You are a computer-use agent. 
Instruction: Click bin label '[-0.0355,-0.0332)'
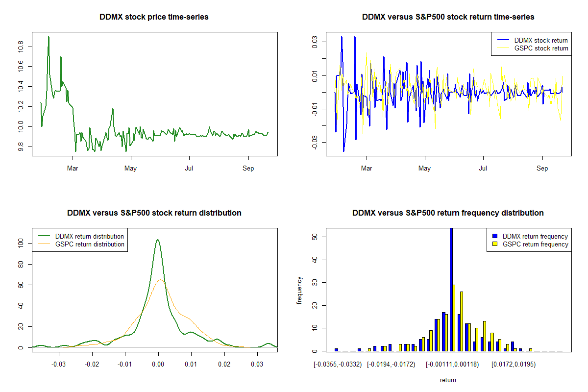tap(338, 364)
